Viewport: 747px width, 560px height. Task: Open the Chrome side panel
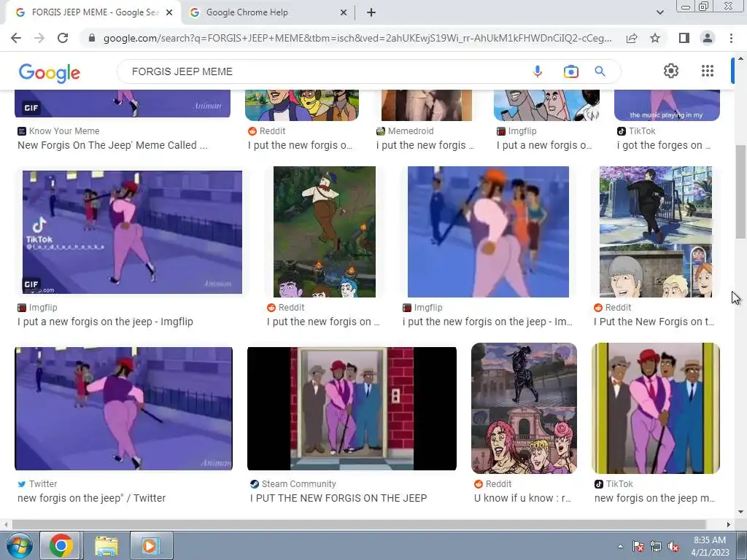pos(684,38)
